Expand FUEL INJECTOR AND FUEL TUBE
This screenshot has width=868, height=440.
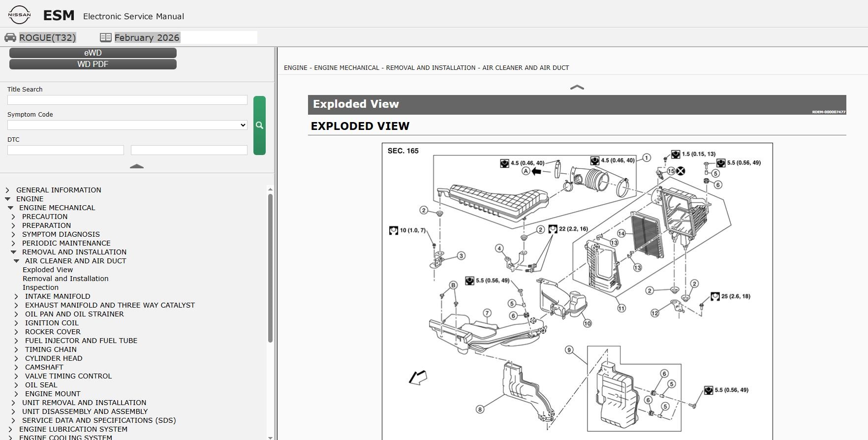(16, 341)
